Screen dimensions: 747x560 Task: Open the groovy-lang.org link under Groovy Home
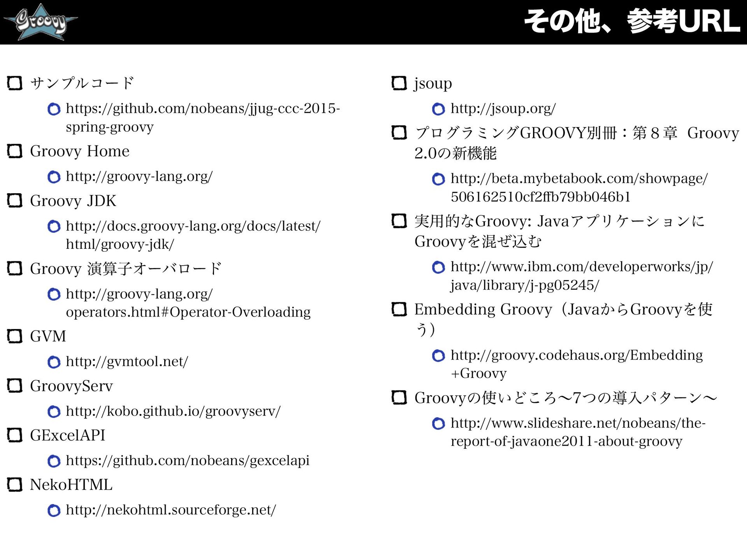tap(139, 177)
